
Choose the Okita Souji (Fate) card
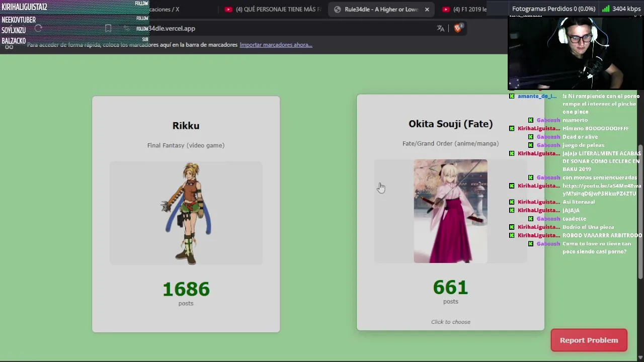(x=450, y=212)
